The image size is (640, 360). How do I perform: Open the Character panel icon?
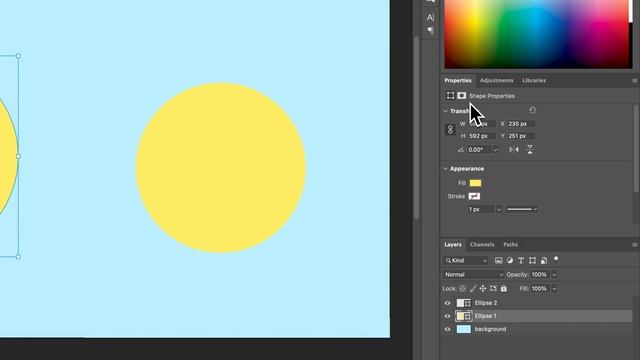(430, 17)
